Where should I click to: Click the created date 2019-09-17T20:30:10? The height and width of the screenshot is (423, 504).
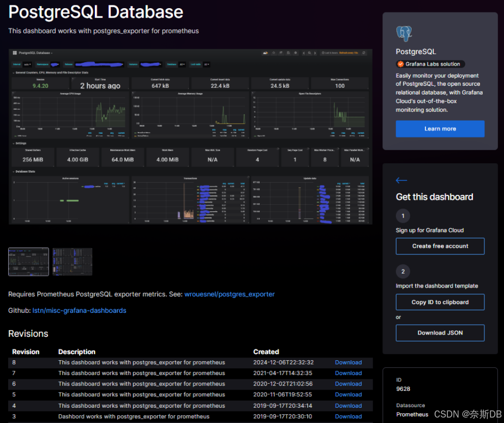(283, 416)
